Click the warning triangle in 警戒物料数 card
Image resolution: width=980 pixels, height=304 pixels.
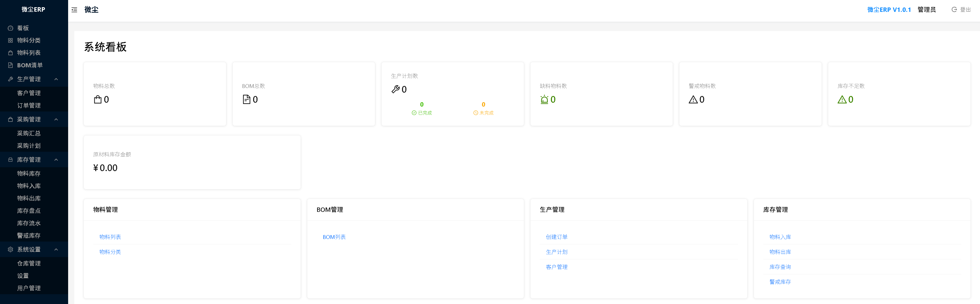point(693,99)
